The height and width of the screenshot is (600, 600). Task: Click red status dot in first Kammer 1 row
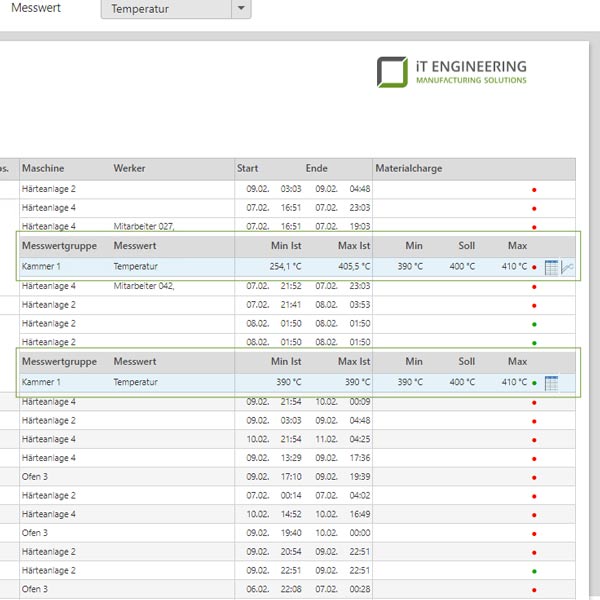[x=534, y=268]
